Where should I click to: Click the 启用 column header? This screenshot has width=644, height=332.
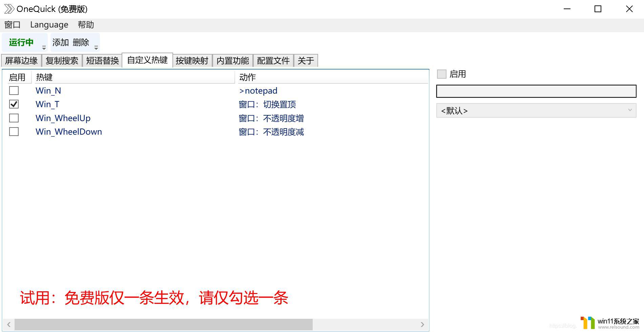17,77
